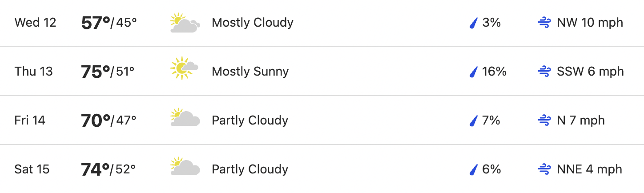Click the wind icon beside NW 10 mph
The height and width of the screenshot is (193, 644).
[544, 23]
